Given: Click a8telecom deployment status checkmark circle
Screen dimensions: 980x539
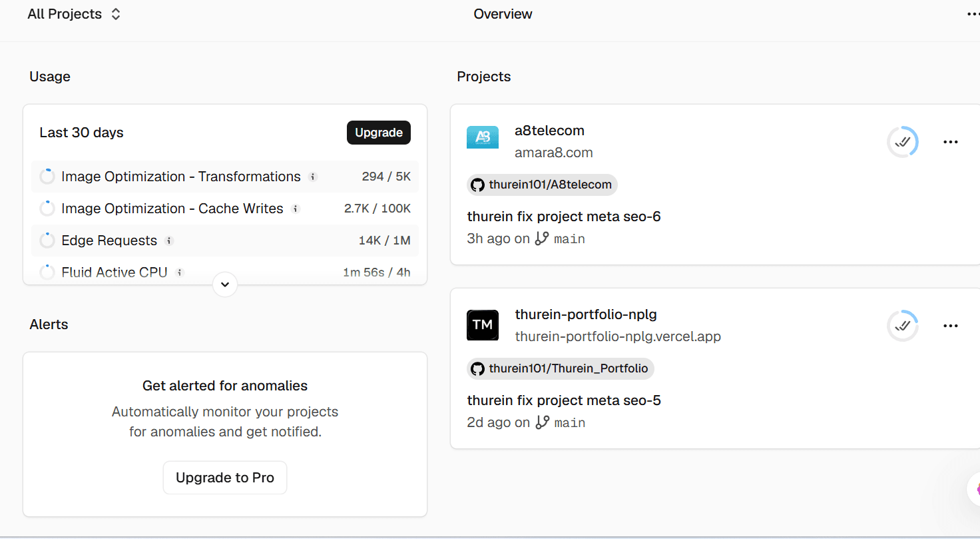Looking at the screenshot, I should (903, 142).
